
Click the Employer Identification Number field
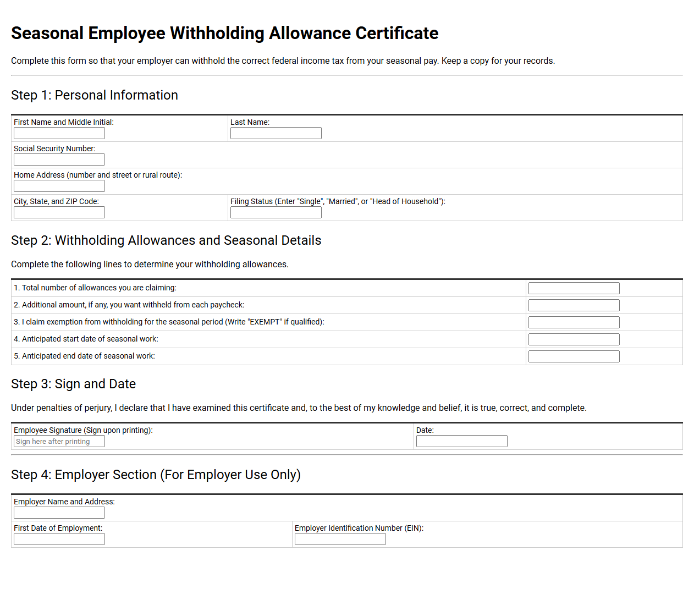pos(340,539)
